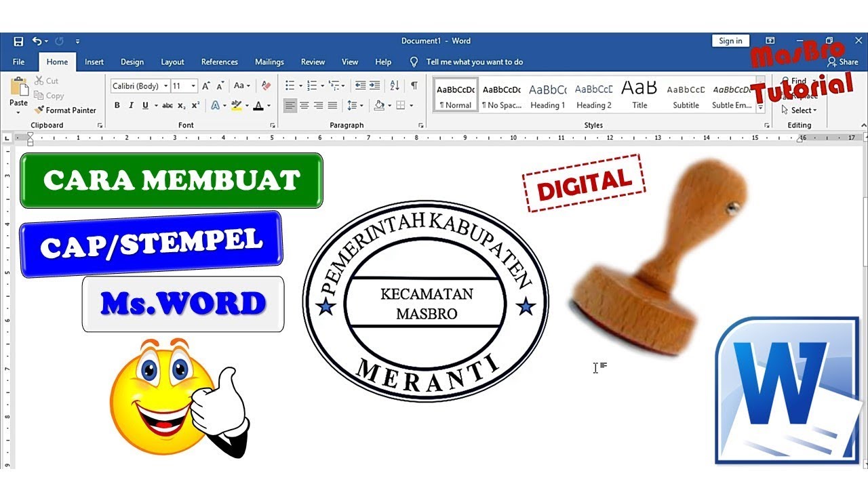Apply the Font Color underlined A

(x=258, y=106)
